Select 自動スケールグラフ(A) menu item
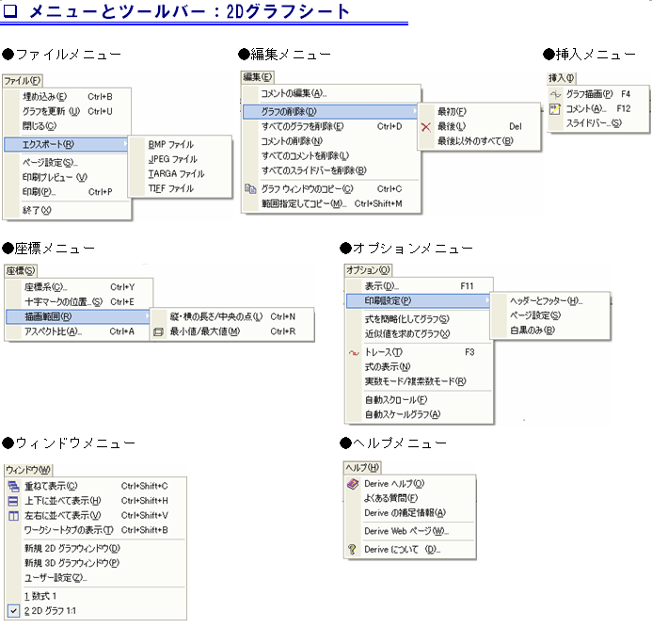The height and width of the screenshot is (644, 652). pos(420,415)
